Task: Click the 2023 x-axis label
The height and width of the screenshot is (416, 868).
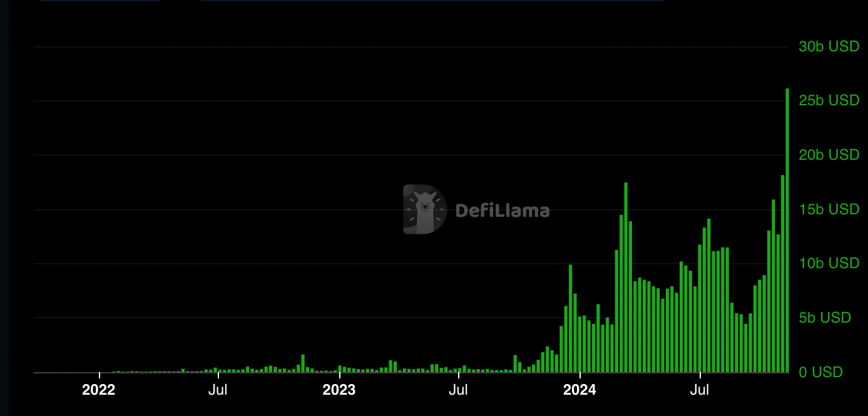Action: click(339, 390)
